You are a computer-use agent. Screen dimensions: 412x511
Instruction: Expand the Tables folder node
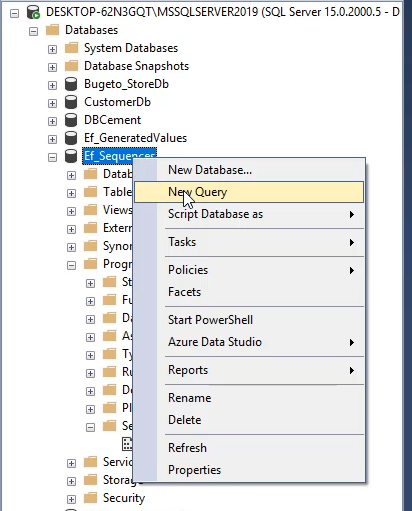(x=71, y=194)
